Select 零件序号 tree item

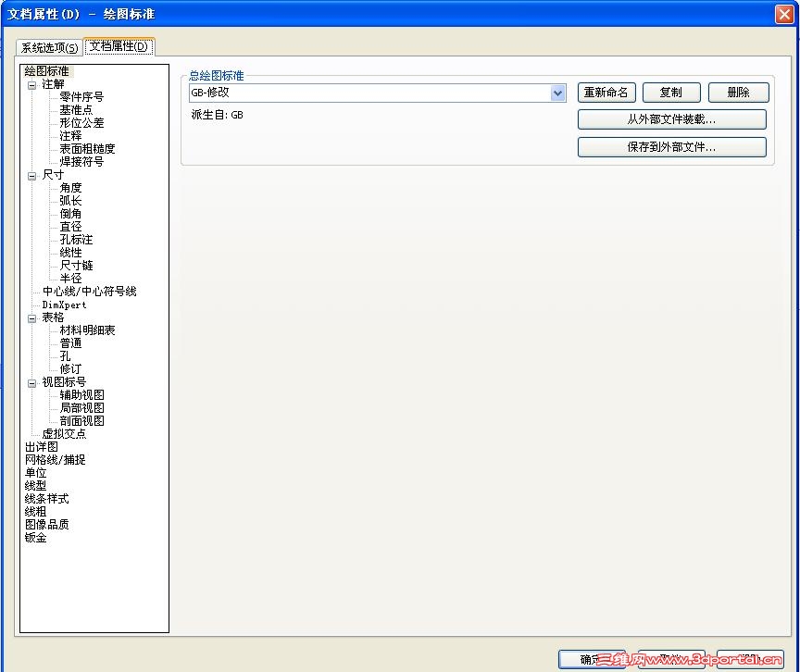pos(81,97)
